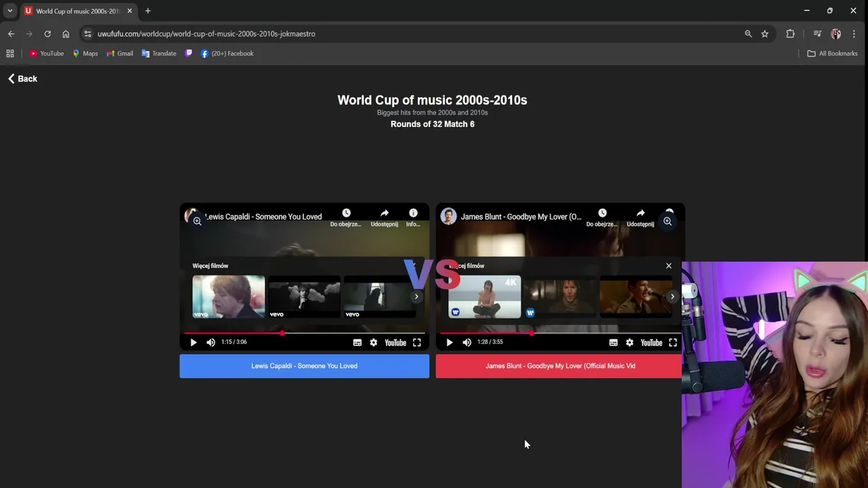Open the apps grid shortcut
Image resolution: width=868 pixels, height=488 pixels.
point(10,54)
